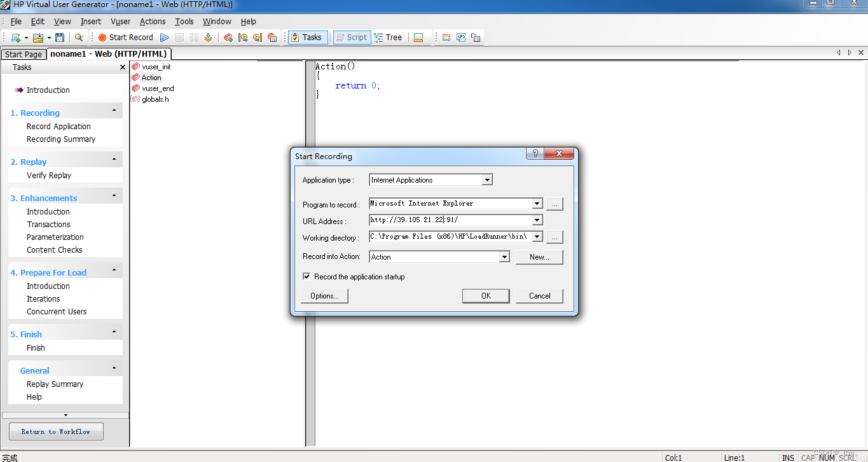
Task: Select globals.h in the script tree
Action: pos(155,99)
